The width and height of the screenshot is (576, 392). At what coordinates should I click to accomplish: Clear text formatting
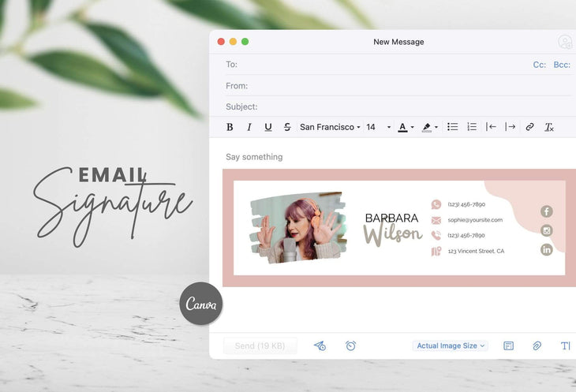pos(549,127)
